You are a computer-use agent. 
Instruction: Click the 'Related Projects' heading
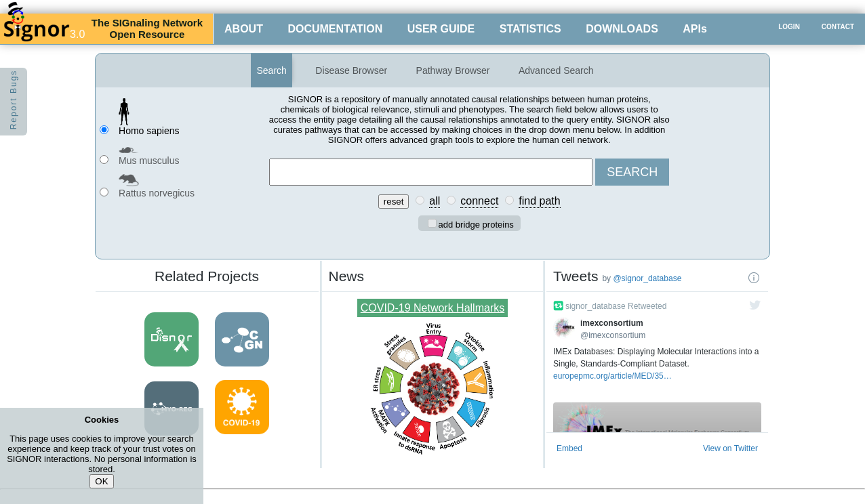(x=207, y=276)
